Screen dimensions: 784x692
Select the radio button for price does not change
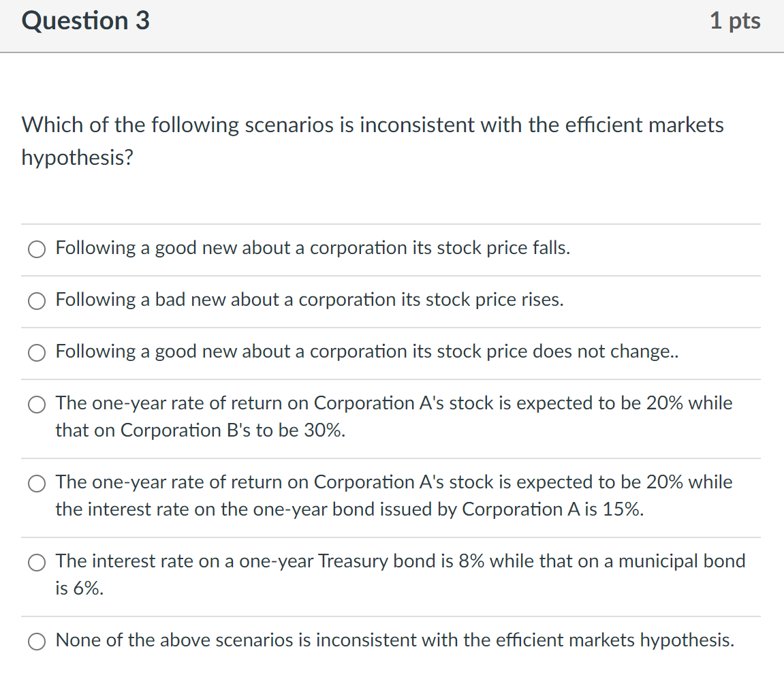point(36,353)
